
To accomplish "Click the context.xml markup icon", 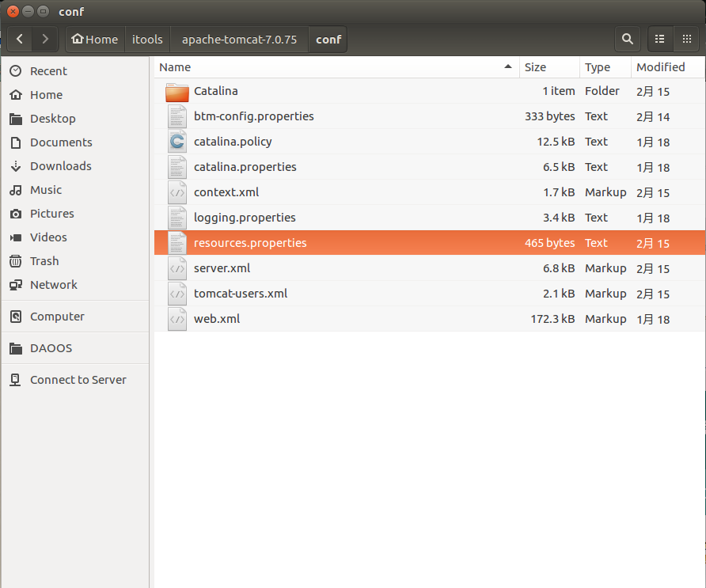I will click(177, 192).
